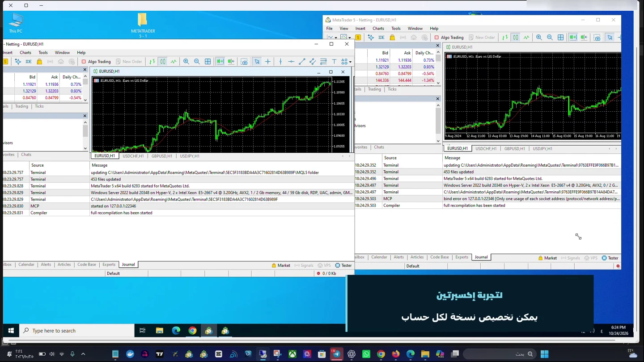This screenshot has height=362, width=644.
Task: Select the METATRADER 5 - 1 desktop folder
Action: pos(143,25)
